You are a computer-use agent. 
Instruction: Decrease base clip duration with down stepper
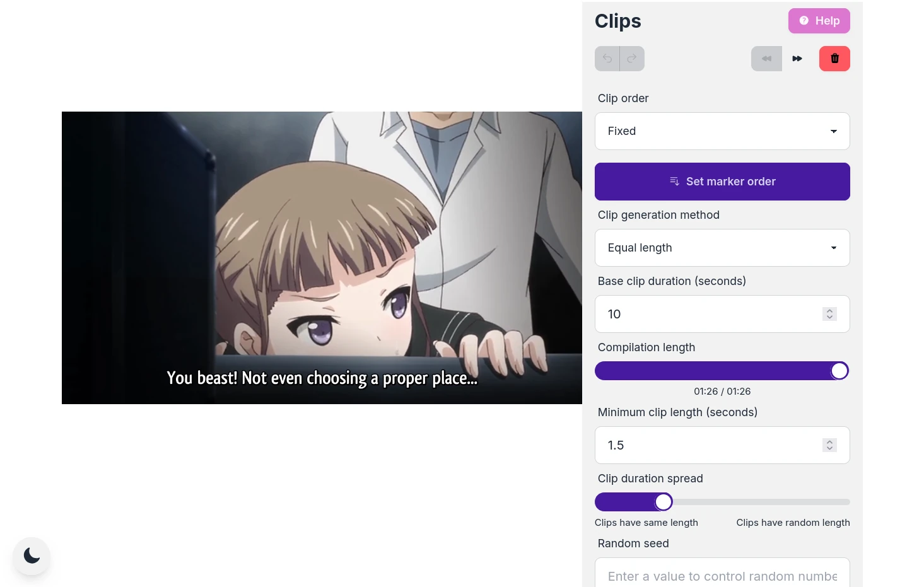[x=829, y=317]
